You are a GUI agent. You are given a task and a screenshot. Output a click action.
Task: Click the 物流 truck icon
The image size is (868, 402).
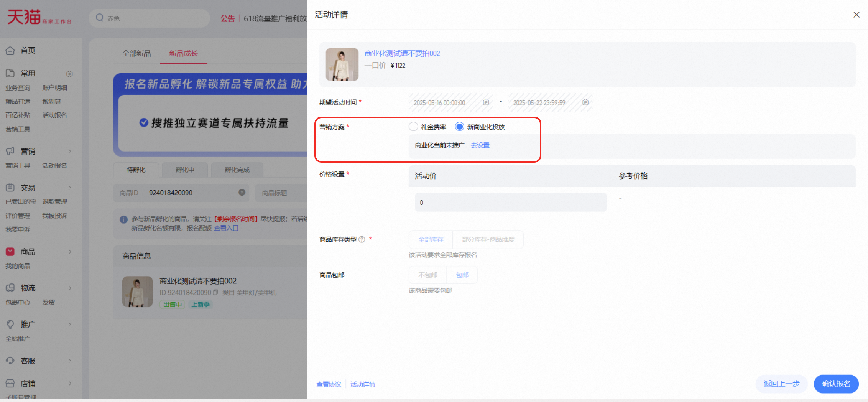point(10,288)
